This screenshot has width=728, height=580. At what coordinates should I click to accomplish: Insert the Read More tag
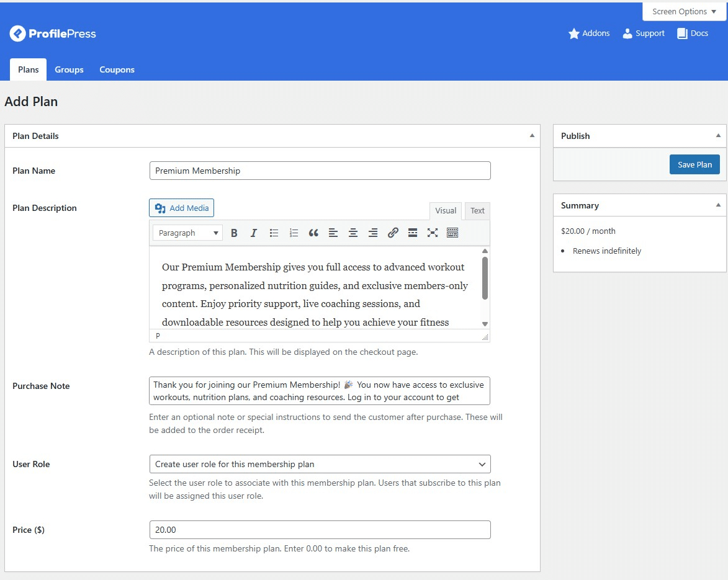[413, 233]
